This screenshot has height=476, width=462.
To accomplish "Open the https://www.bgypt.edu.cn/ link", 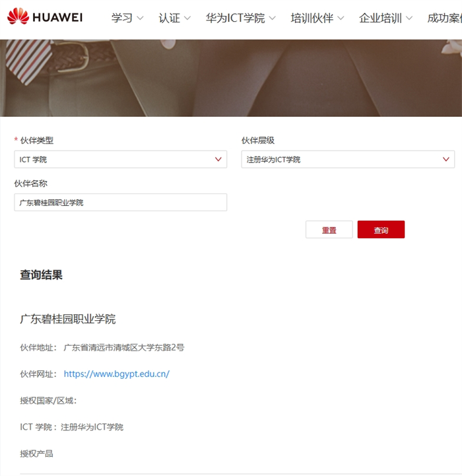I will tap(117, 374).
